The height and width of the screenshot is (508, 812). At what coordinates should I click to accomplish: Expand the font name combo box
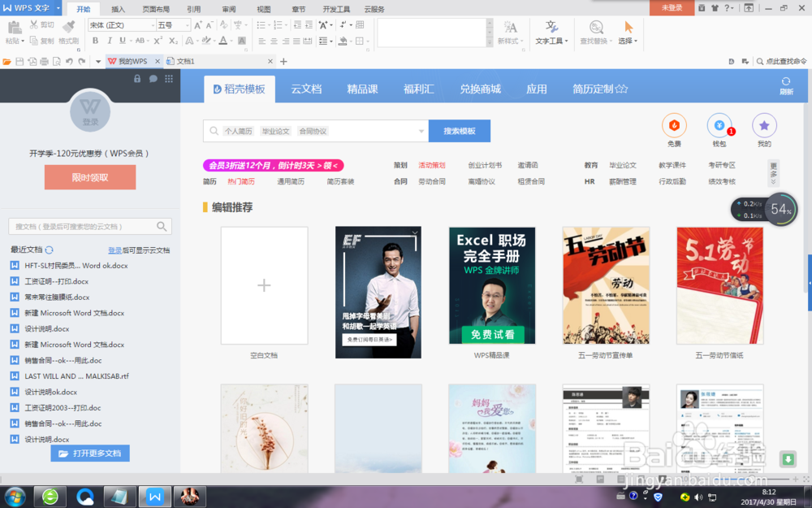[x=153, y=27]
